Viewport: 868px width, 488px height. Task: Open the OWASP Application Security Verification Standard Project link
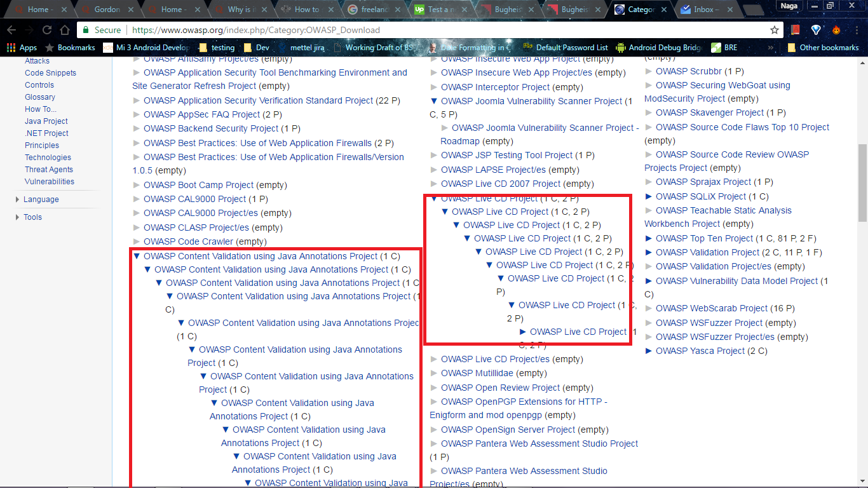coord(259,100)
